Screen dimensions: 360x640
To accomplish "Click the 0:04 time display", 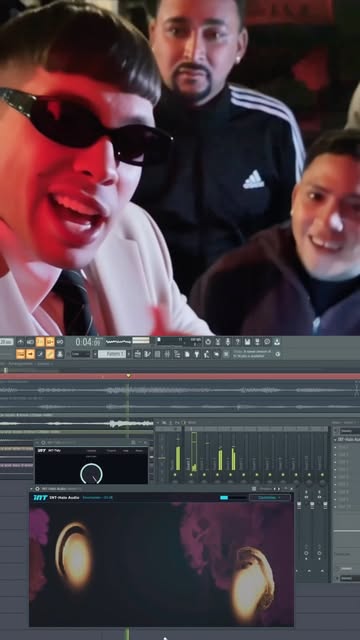I will (x=88, y=341).
